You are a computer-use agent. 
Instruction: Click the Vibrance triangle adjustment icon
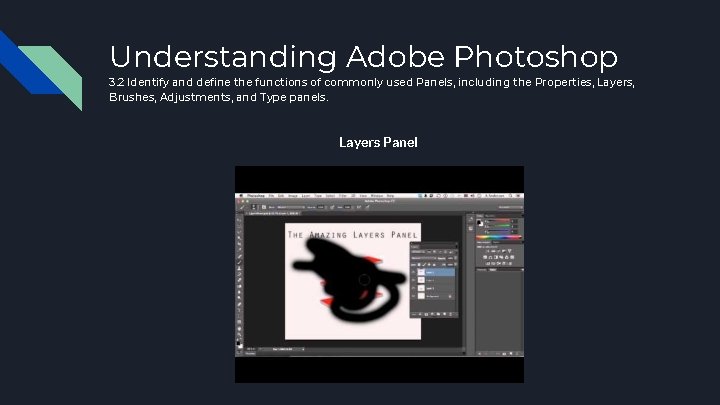click(510, 251)
